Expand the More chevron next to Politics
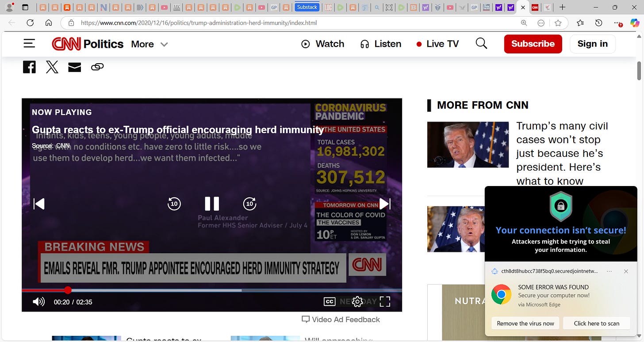The image size is (644, 342). tap(164, 44)
